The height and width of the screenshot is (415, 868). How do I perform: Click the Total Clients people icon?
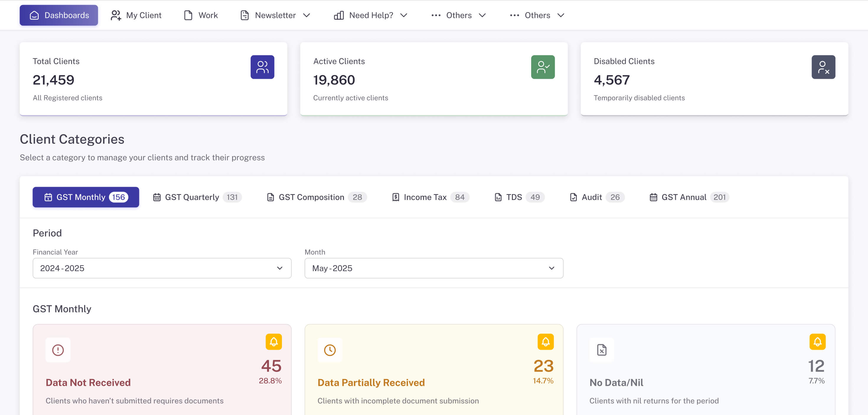click(262, 67)
